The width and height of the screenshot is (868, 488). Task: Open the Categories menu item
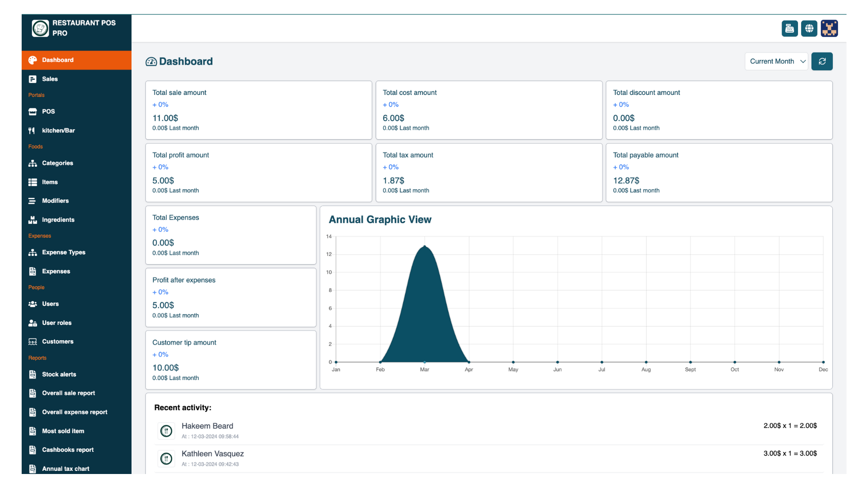coord(57,163)
